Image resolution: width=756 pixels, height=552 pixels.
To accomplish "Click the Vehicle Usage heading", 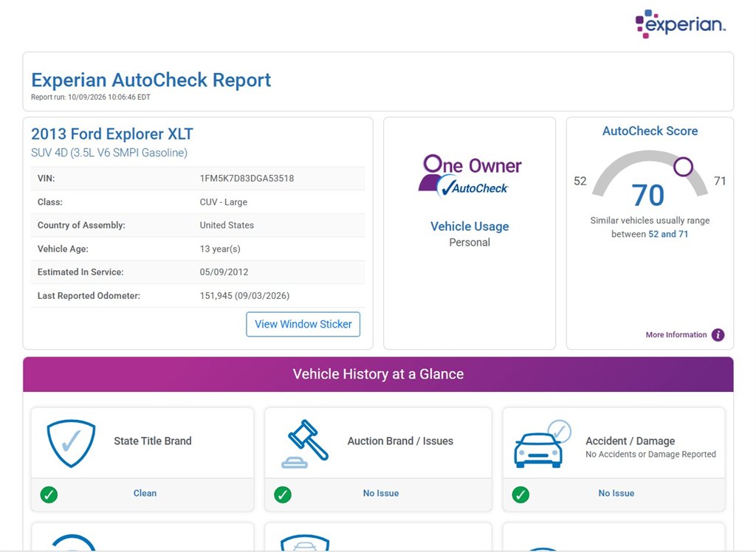I will (470, 226).
